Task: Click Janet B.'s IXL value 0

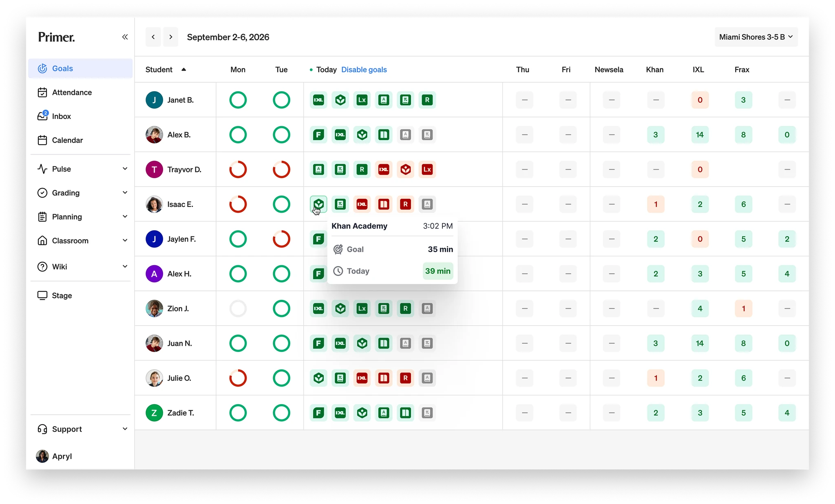Action: pos(700,100)
